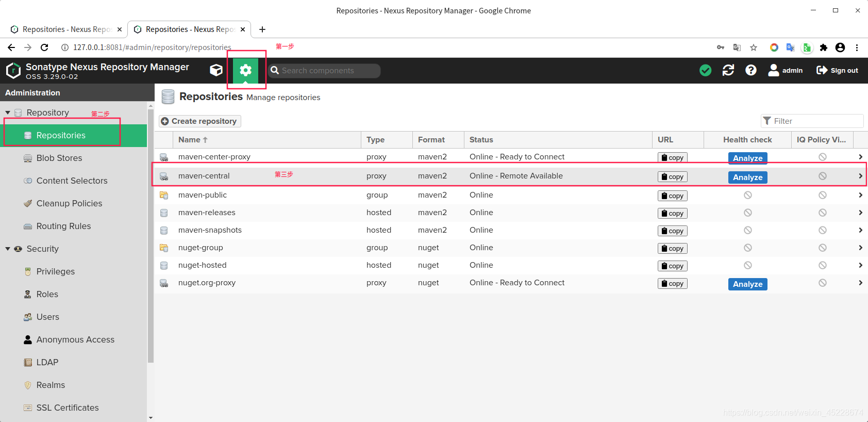Image resolution: width=868 pixels, height=422 pixels.
Task: Open Roles in the sidebar
Action: [47, 294]
